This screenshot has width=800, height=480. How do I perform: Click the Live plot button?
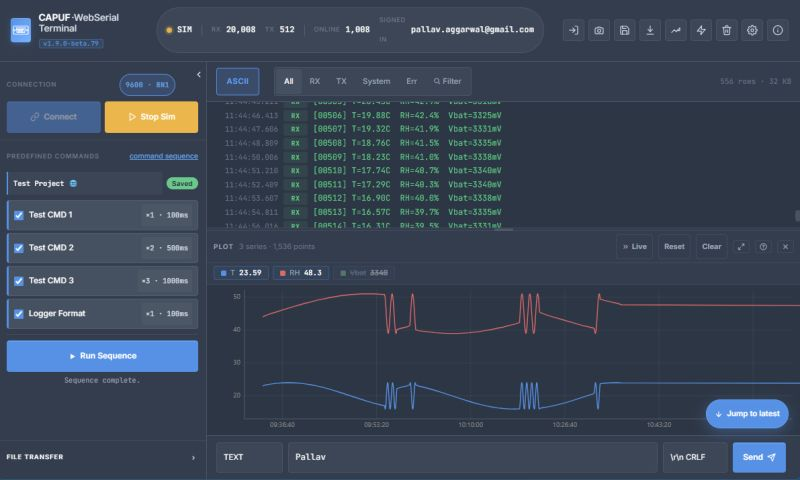pos(635,247)
